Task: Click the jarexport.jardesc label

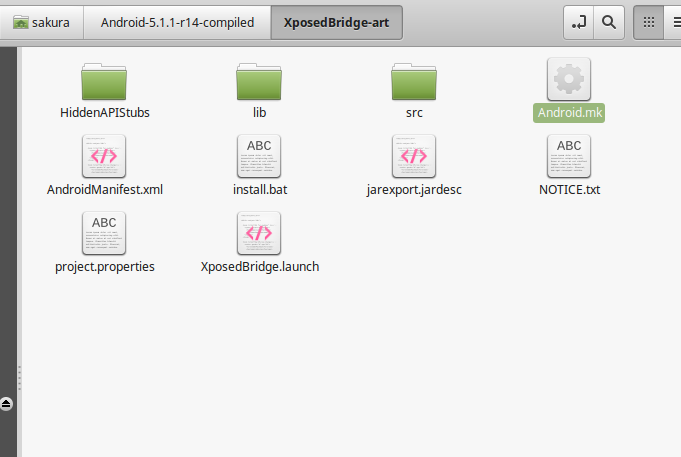Action: 414,190
